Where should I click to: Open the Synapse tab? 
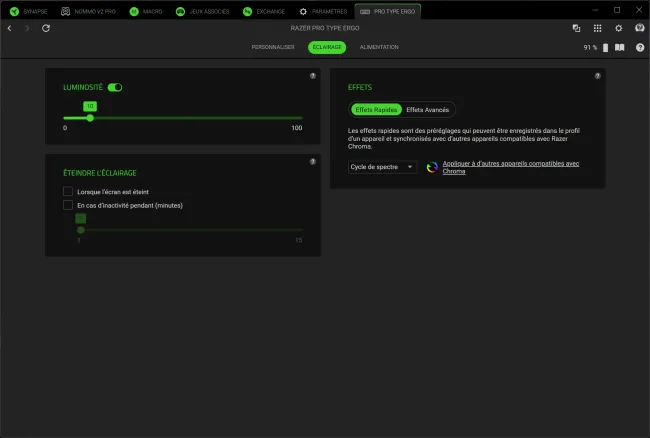point(28,12)
